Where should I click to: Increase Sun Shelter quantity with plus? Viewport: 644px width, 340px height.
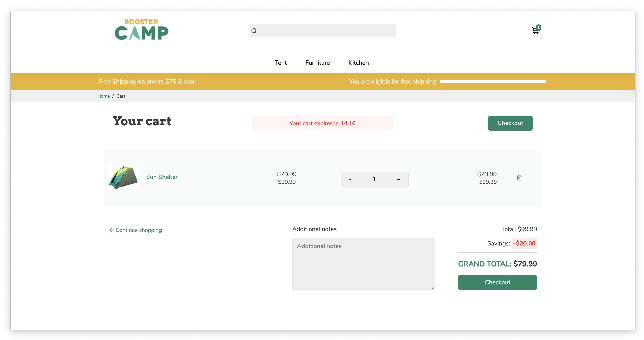(x=399, y=179)
